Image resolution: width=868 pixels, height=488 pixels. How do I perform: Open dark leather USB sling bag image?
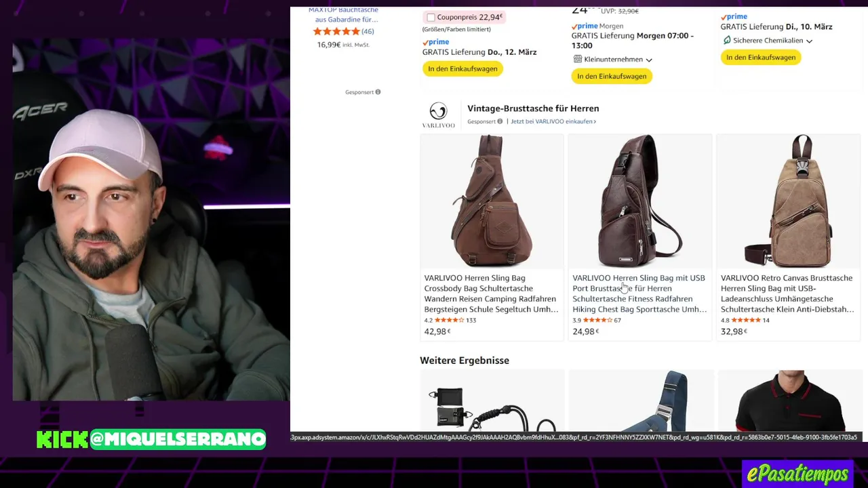[x=639, y=201]
